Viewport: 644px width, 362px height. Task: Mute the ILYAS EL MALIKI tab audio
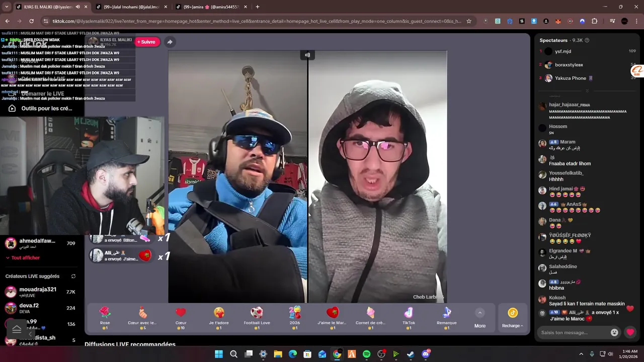click(77, 7)
